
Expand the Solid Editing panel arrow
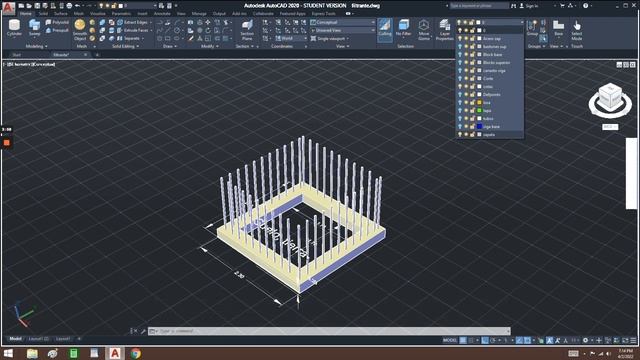[x=138, y=47]
